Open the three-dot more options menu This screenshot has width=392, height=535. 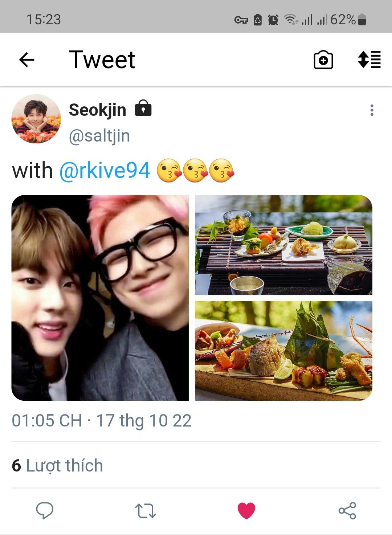point(372,110)
